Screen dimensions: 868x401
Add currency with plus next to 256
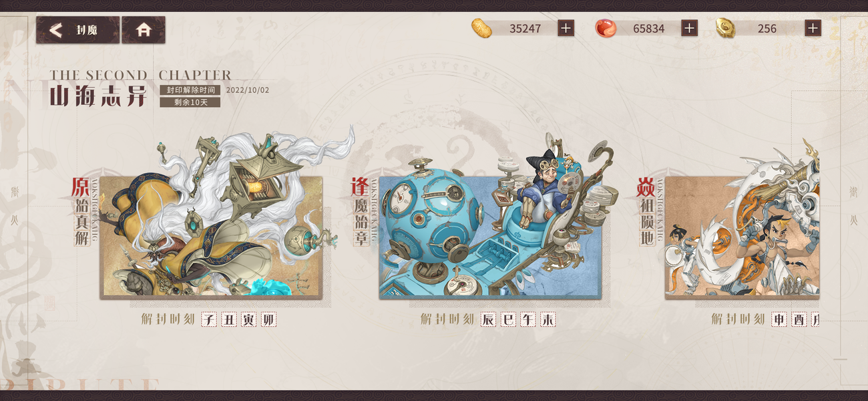pyautogui.click(x=813, y=28)
